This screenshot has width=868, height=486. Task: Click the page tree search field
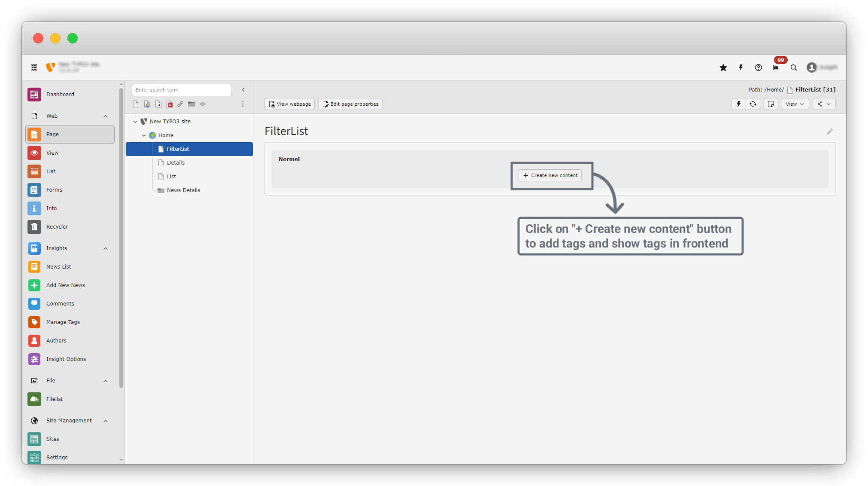181,90
